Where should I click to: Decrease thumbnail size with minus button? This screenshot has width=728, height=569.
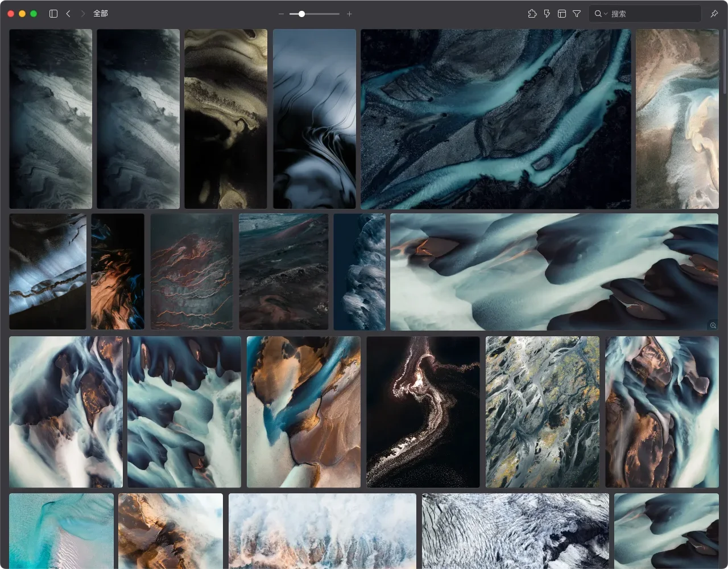(281, 14)
